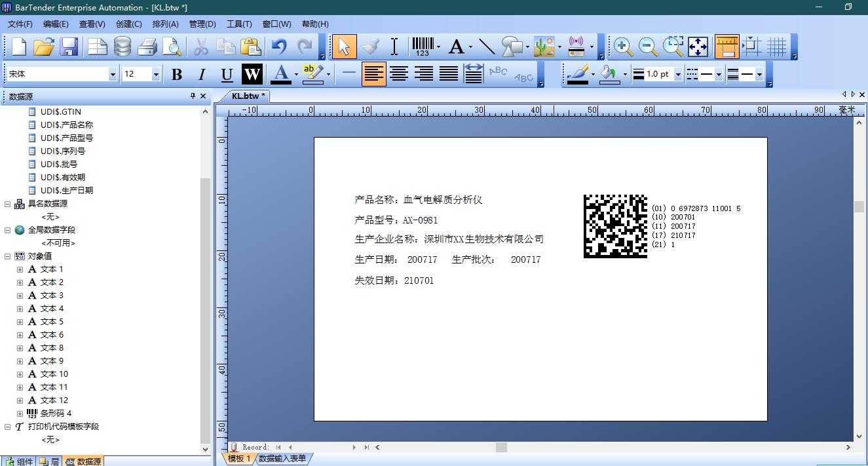Create an RFID encoder object
The height and width of the screenshot is (466, 868).
pyautogui.click(x=576, y=47)
